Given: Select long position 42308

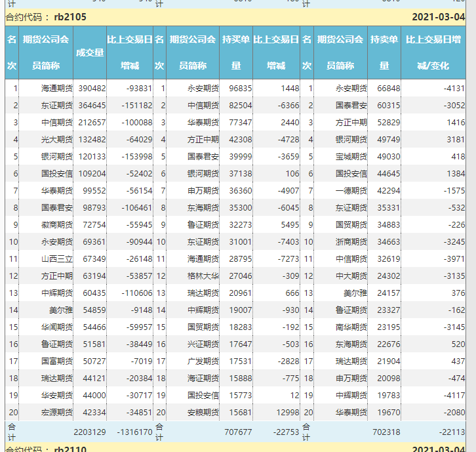Looking at the screenshot, I should click(241, 140).
